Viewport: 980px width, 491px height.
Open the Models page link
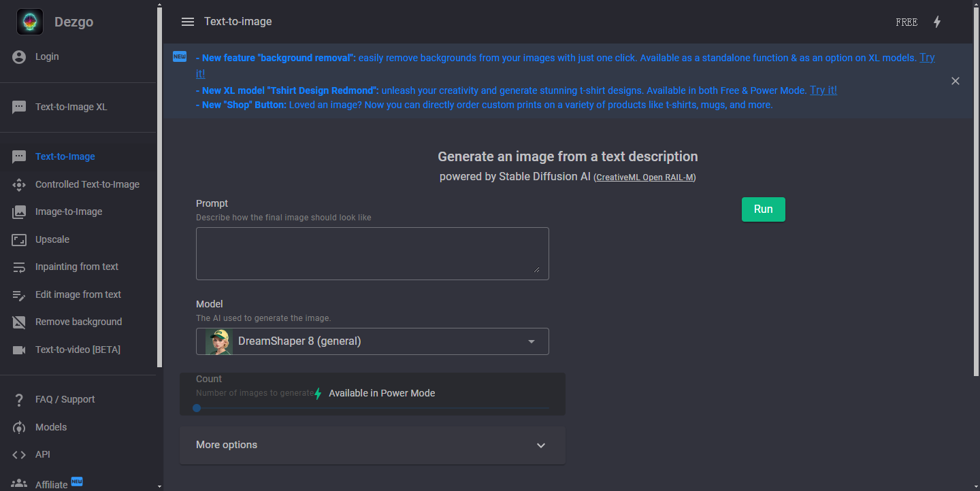point(51,427)
